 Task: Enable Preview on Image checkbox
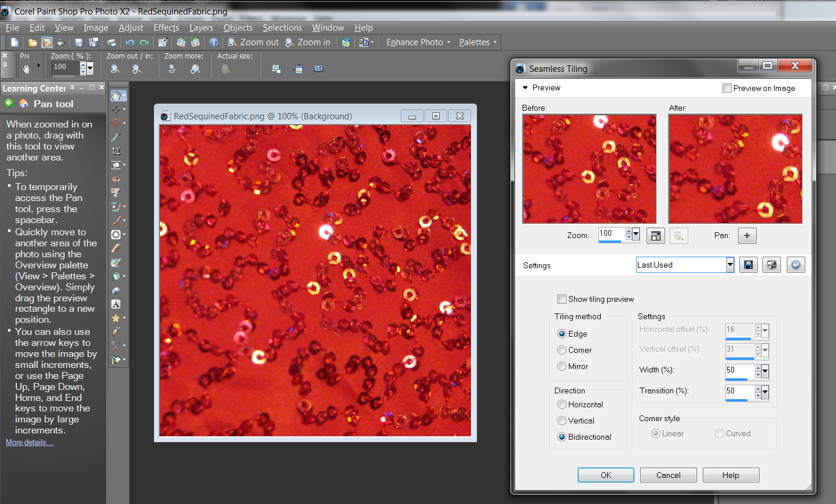click(x=727, y=88)
